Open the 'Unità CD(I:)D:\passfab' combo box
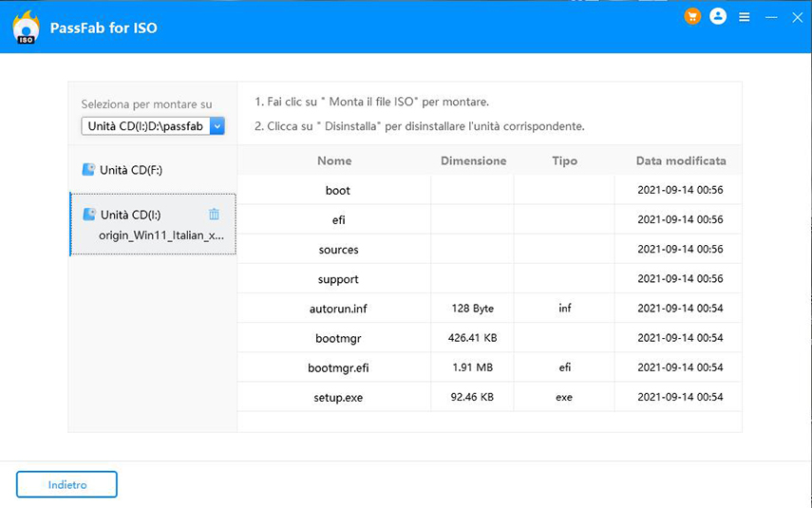This screenshot has height=508, width=812. pos(145,126)
